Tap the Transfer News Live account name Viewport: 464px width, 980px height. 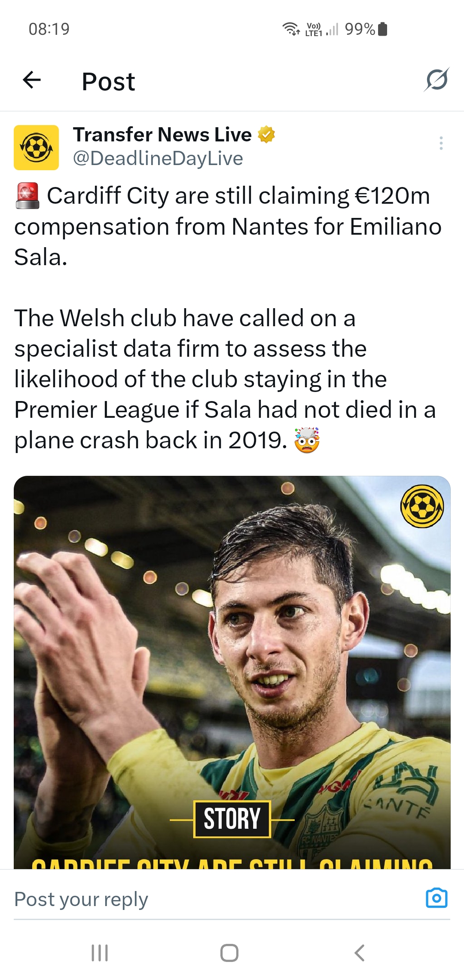pyautogui.click(x=162, y=135)
